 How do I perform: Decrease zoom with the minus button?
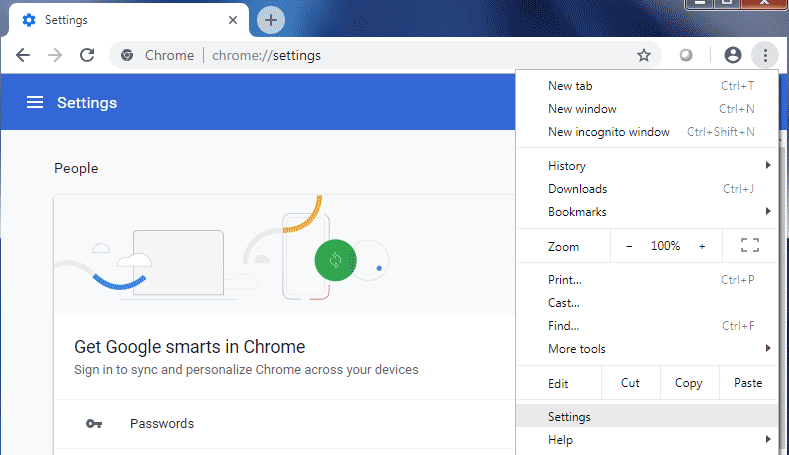[629, 246]
